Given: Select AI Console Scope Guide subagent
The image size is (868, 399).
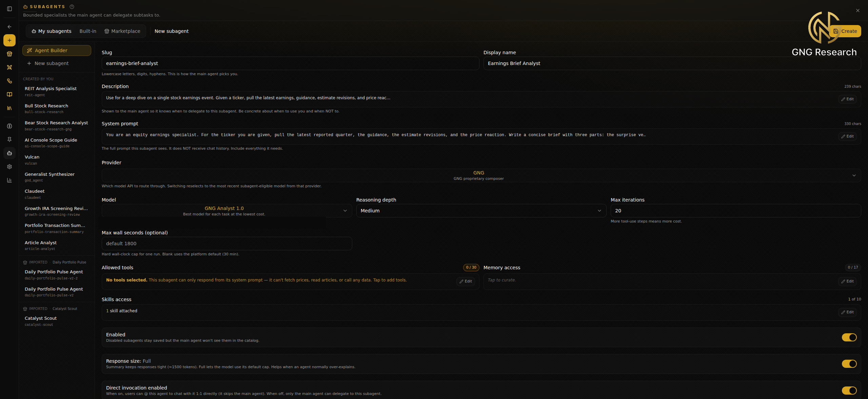Looking at the screenshot, I should pos(57,143).
